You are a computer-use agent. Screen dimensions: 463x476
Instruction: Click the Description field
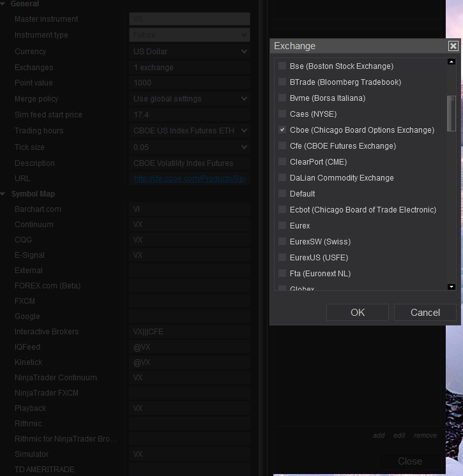point(190,163)
